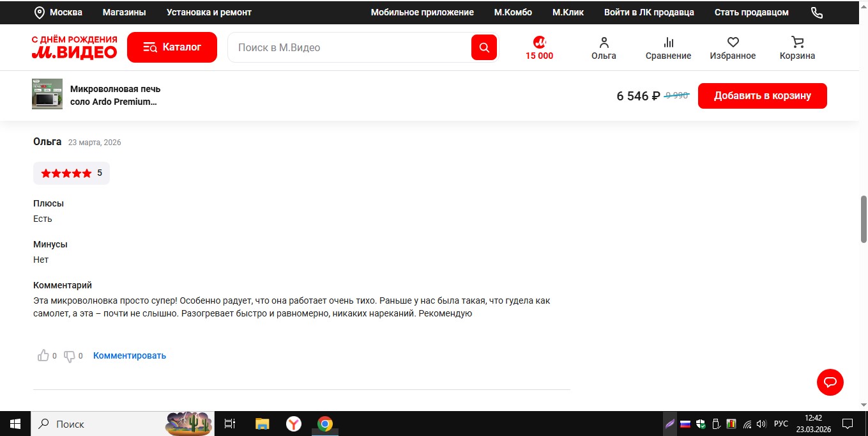
Task: Open the М.Комбо link
Action: tap(513, 12)
